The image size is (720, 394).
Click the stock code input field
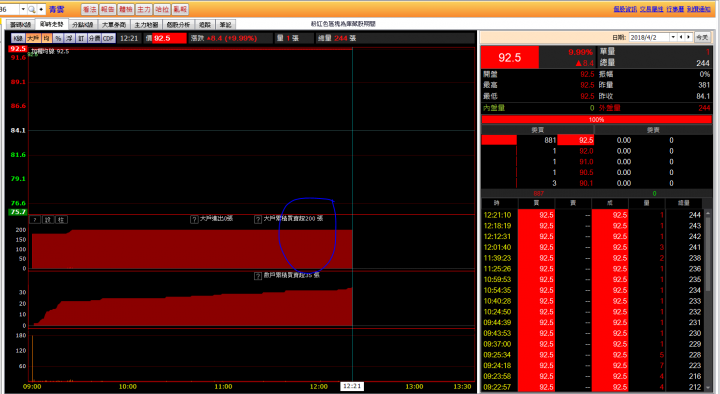[10, 9]
